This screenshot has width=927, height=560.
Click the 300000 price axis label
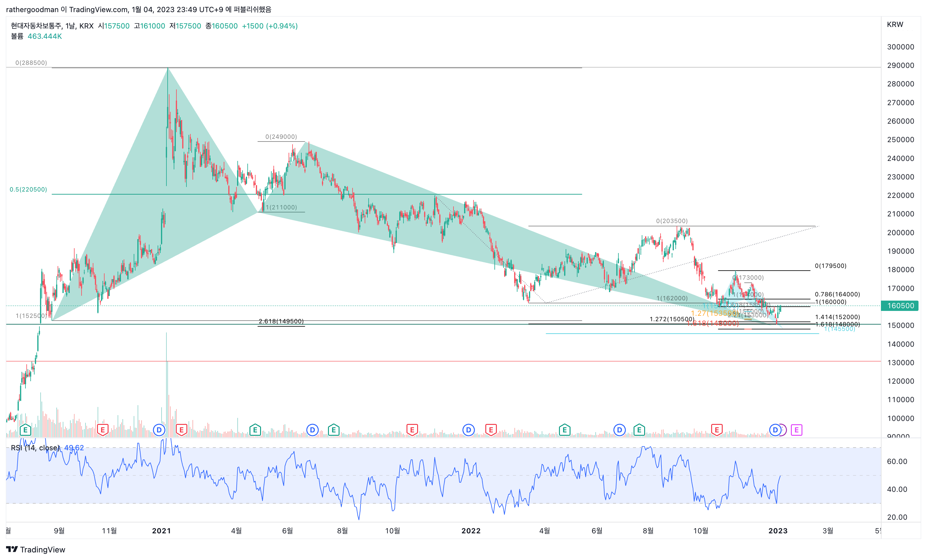point(901,47)
